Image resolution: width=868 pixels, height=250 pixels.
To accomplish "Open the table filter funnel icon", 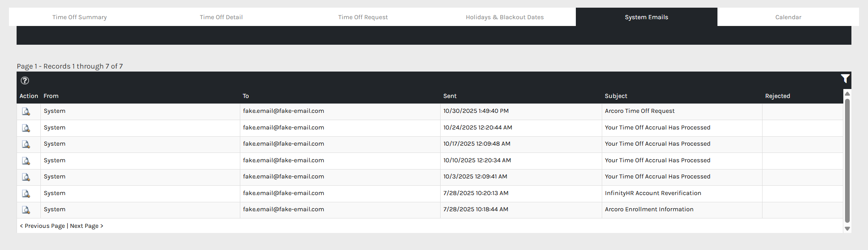I will (x=845, y=79).
